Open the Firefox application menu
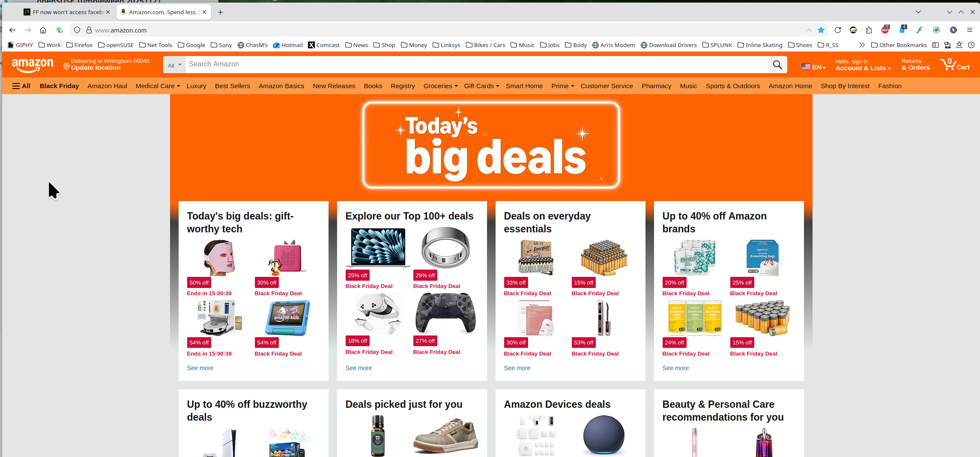The width and height of the screenshot is (980, 457). coord(970,30)
